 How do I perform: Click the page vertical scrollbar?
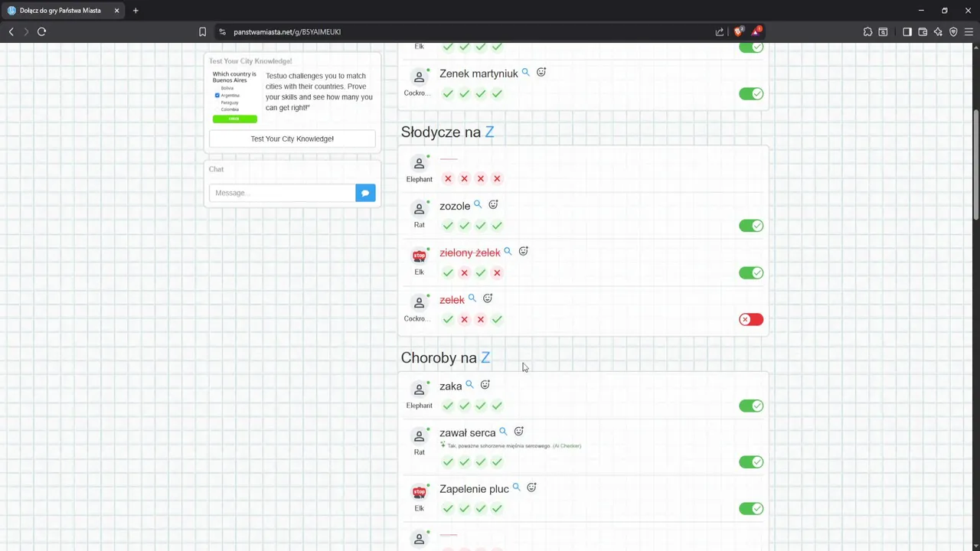tap(976, 165)
